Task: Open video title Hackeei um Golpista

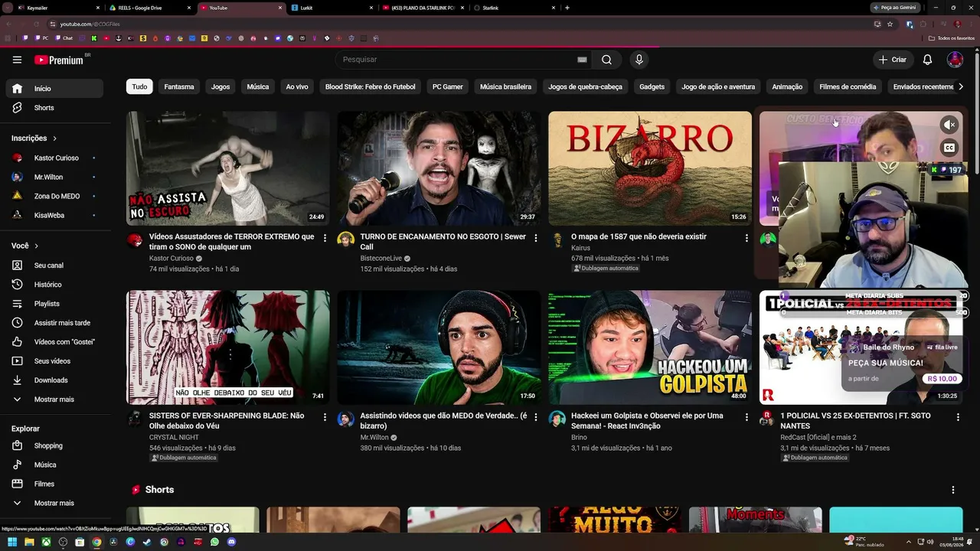Action: [x=647, y=421]
